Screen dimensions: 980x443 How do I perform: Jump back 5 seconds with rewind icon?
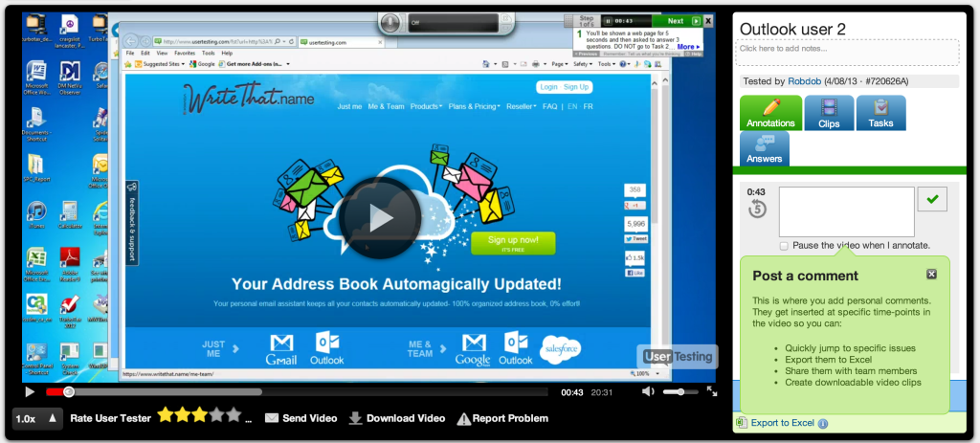[x=757, y=210]
